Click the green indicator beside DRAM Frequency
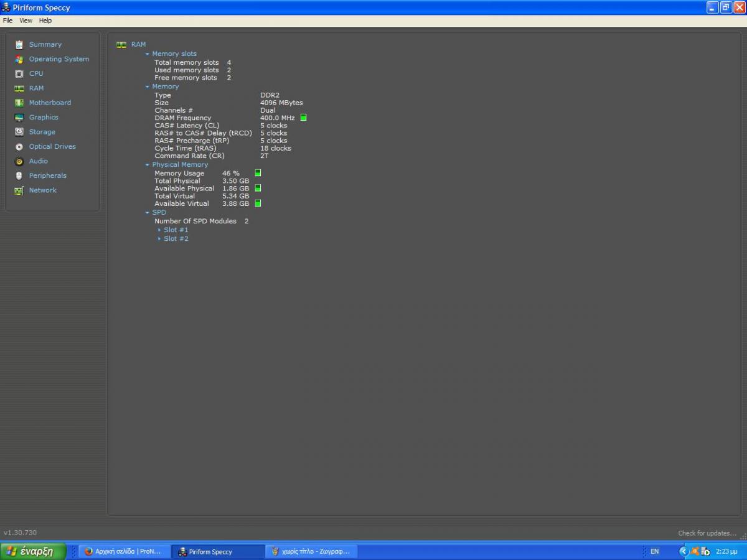 [303, 118]
